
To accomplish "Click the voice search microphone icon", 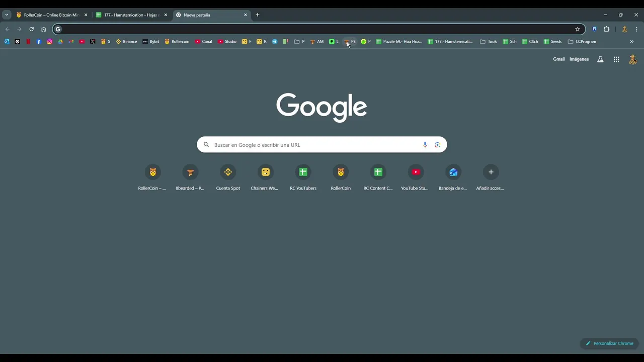I will (x=425, y=145).
